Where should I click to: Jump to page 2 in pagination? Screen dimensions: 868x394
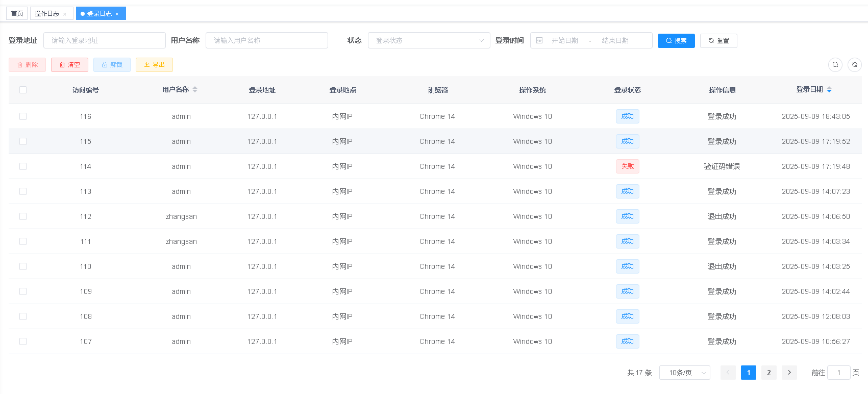768,373
